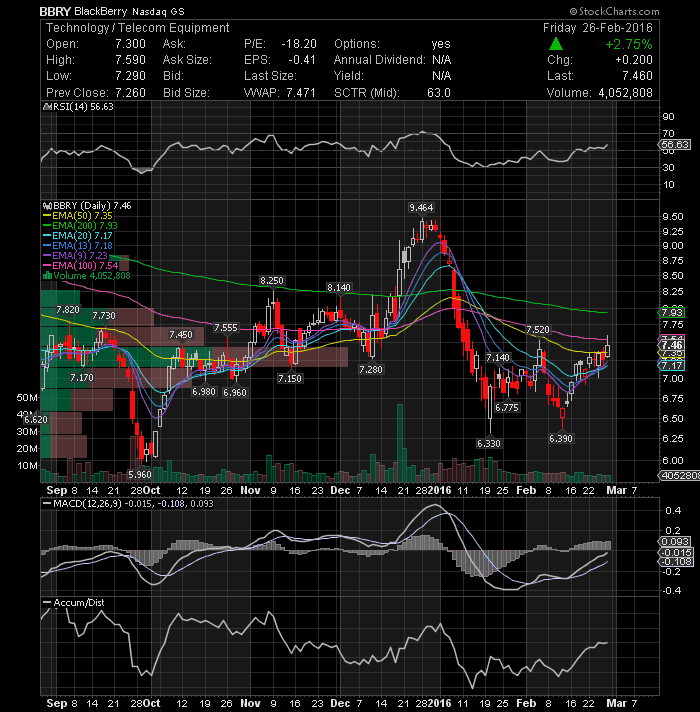Click the Nov month label on price axis
Image resolution: width=700 pixels, height=712 pixels.
[250, 490]
